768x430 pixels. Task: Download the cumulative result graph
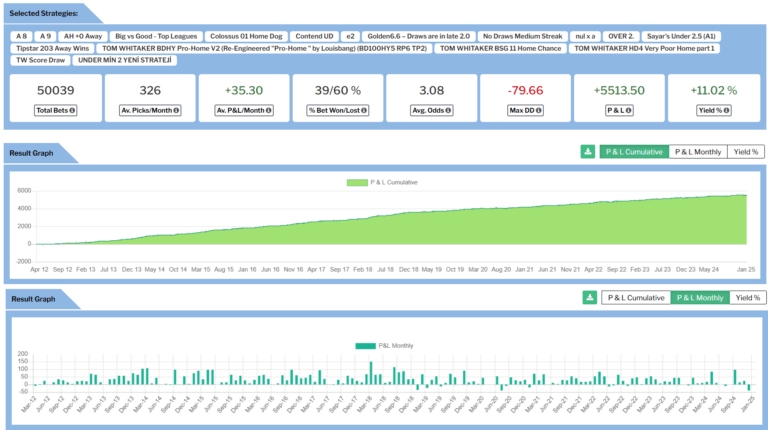point(587,152)
